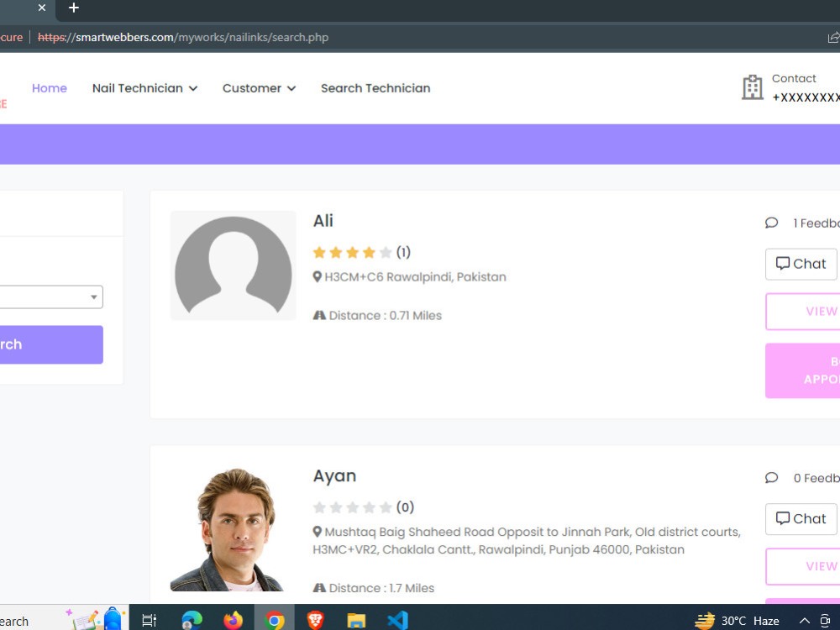
Task: Close the current browser tab
Action: coord(42,8)
